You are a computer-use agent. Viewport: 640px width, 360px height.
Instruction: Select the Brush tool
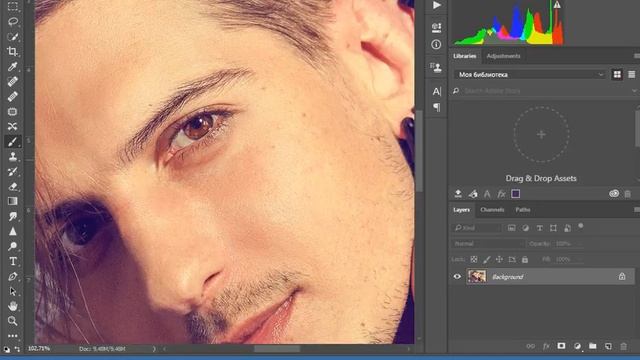pos(13,142)
